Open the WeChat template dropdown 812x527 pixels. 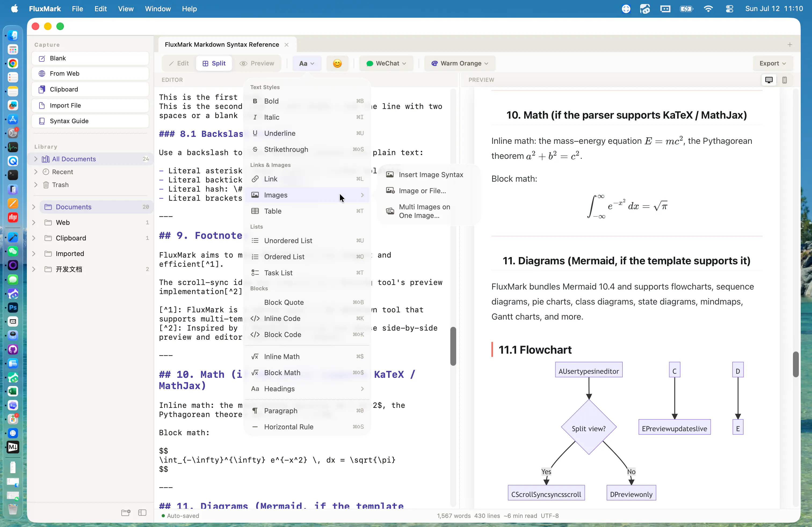(386, 63)
